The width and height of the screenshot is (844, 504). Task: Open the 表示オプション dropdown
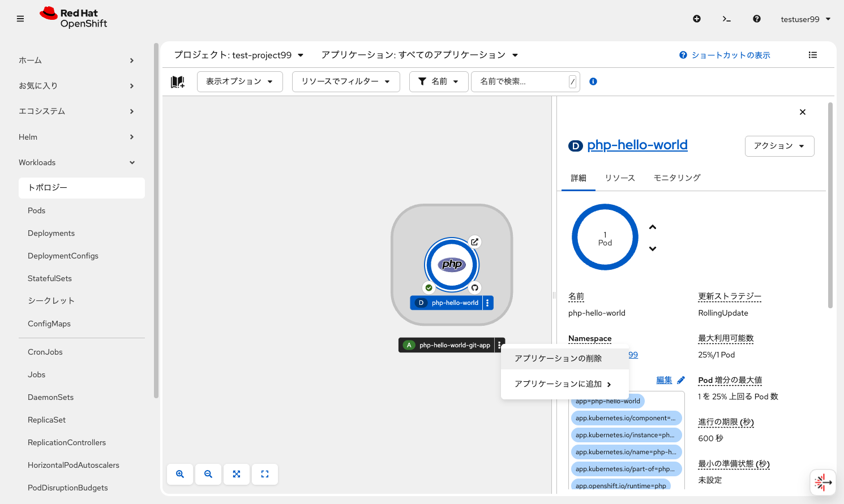point(239,81)
